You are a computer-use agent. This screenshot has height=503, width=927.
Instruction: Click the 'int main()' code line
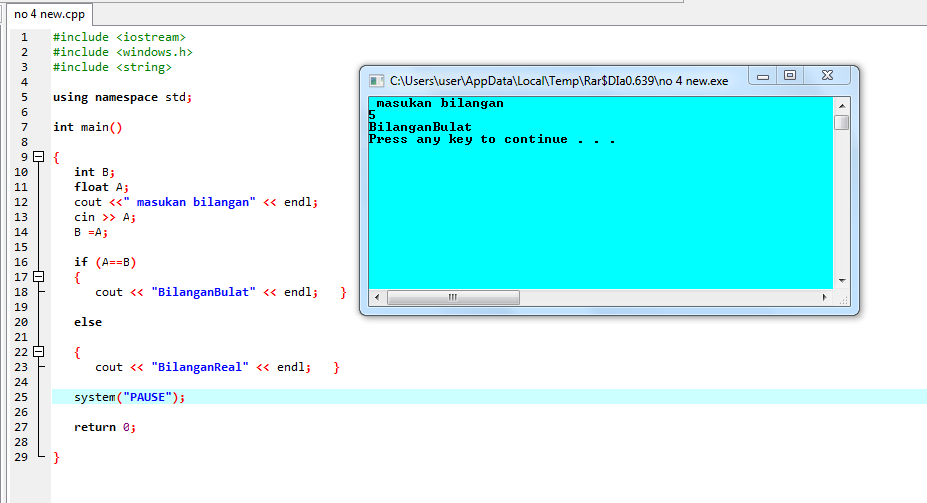coord(87,127)
